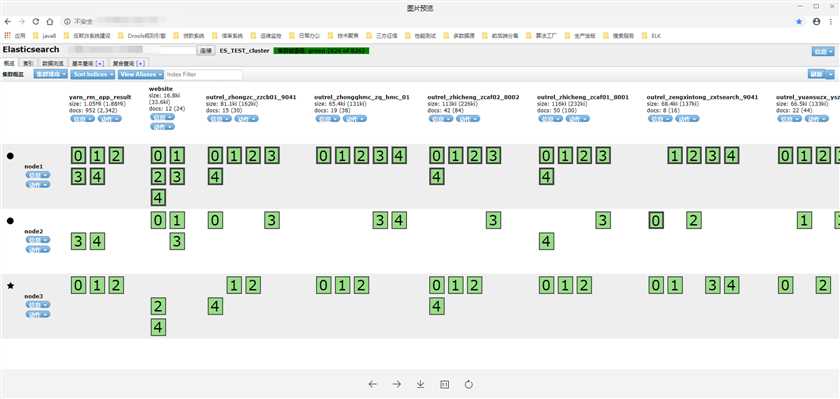Select shard 0 of yarn_rm_app_result on node1
This screenshot has width=840, height=399.
78,156
